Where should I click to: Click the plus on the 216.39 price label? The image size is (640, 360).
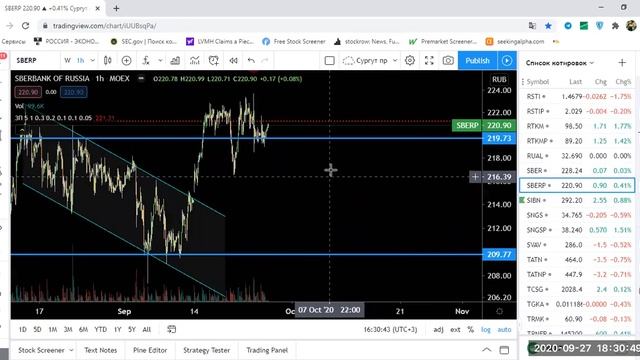475,177
